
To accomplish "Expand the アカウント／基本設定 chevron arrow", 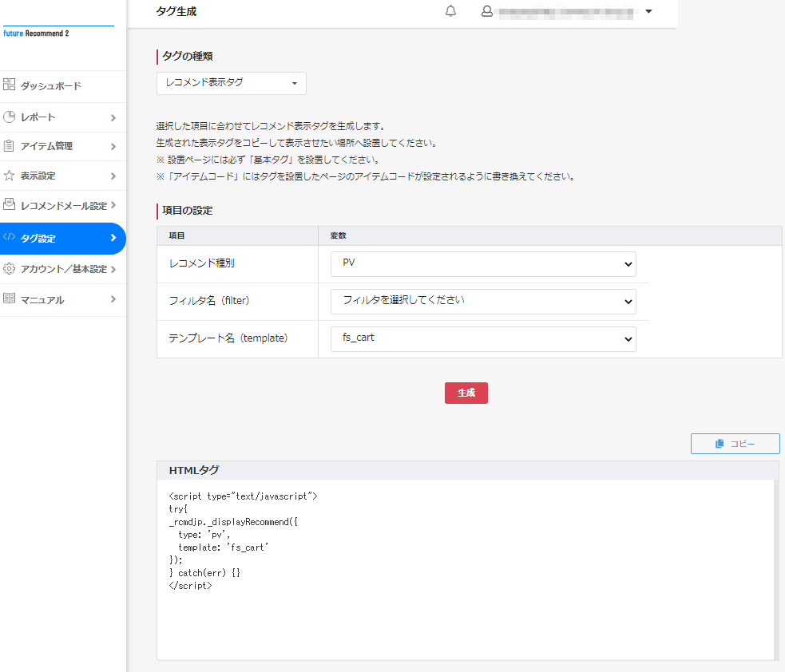I will [x=113, y=269].
